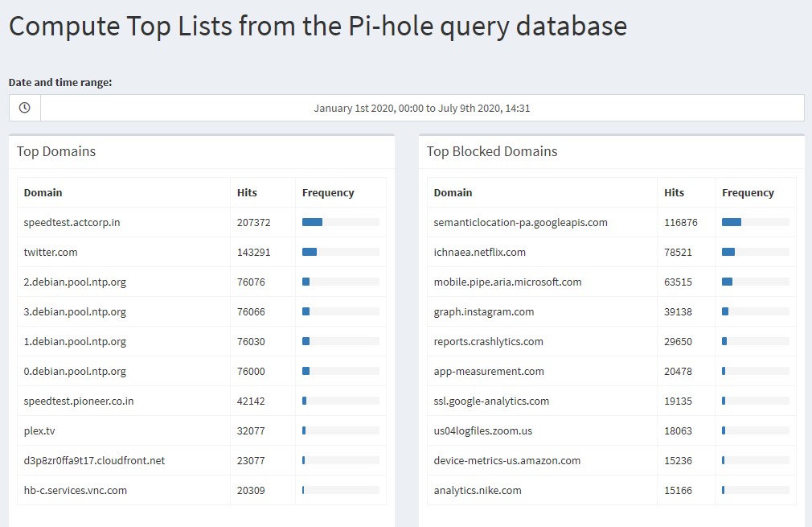
Task: Click the speedtest.actcorp.in domain entry
Action: click(x=72, y=222)
